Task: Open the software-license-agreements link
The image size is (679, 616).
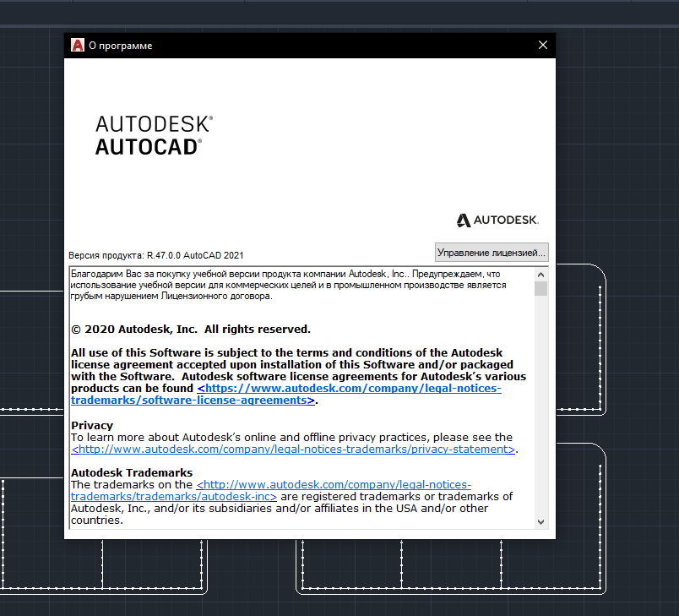Action: coord(286,395)
